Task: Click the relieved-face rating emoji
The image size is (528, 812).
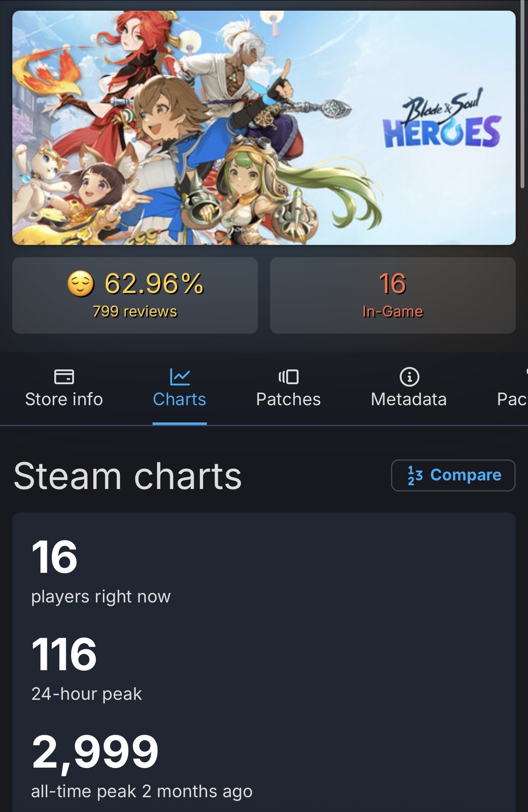Action: pyautogui.click(x=81, y=284)
